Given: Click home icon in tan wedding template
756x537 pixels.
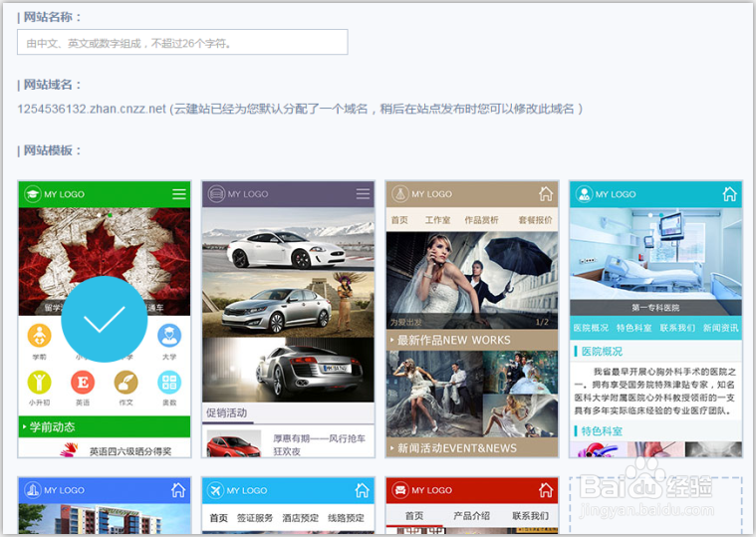Looking at the screenshot, I should coord(546,194).
